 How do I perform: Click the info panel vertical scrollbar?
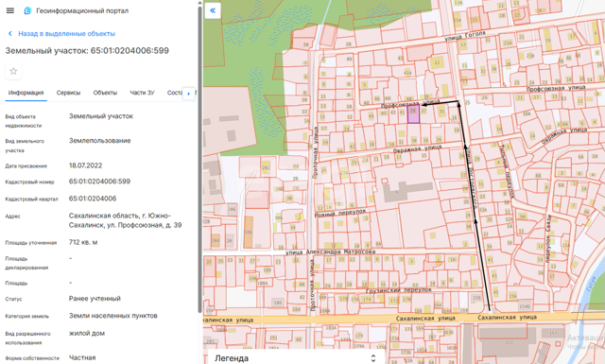pos(199,158)
